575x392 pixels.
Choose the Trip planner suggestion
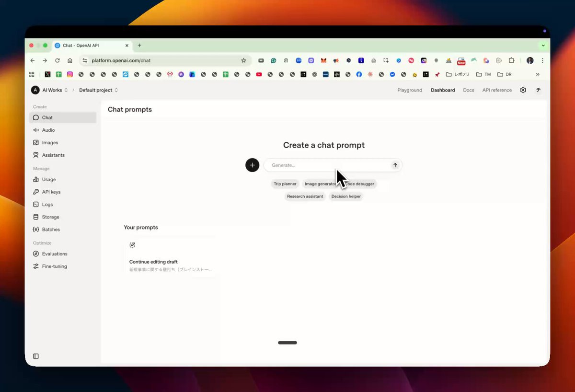[285, 184]
